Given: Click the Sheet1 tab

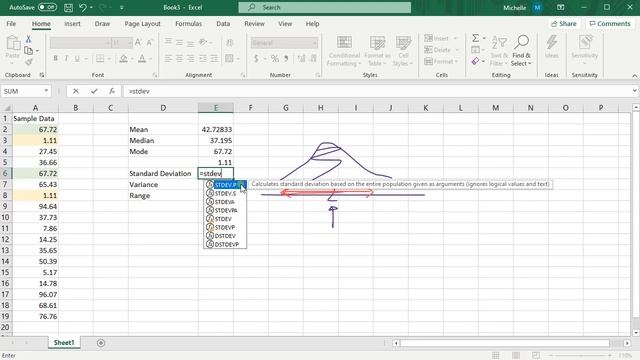Looking at the screenshot, I should click(x=64, y=343).
